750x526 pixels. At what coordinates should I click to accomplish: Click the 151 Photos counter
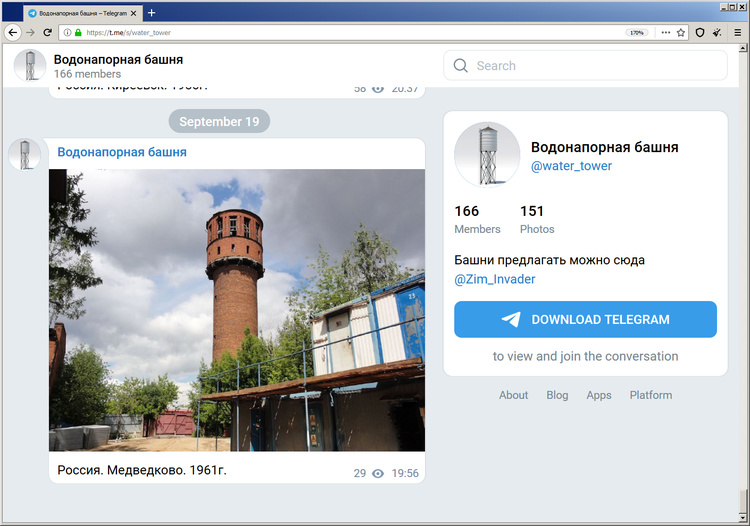coord(537,219)
